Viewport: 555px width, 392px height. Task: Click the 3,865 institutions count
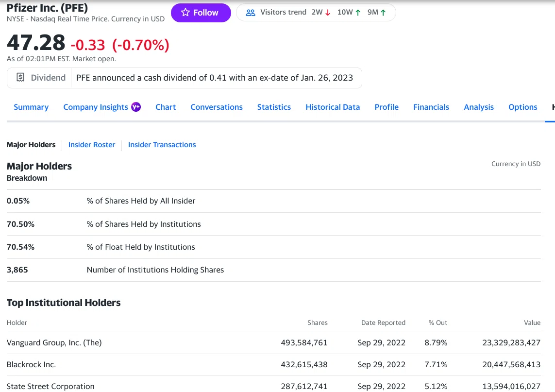click(17, 270)
